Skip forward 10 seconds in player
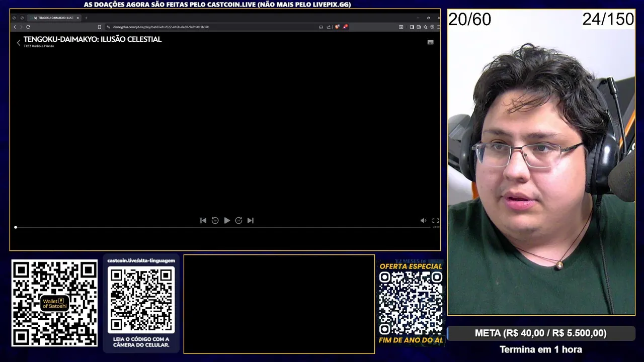 (238, 220)
